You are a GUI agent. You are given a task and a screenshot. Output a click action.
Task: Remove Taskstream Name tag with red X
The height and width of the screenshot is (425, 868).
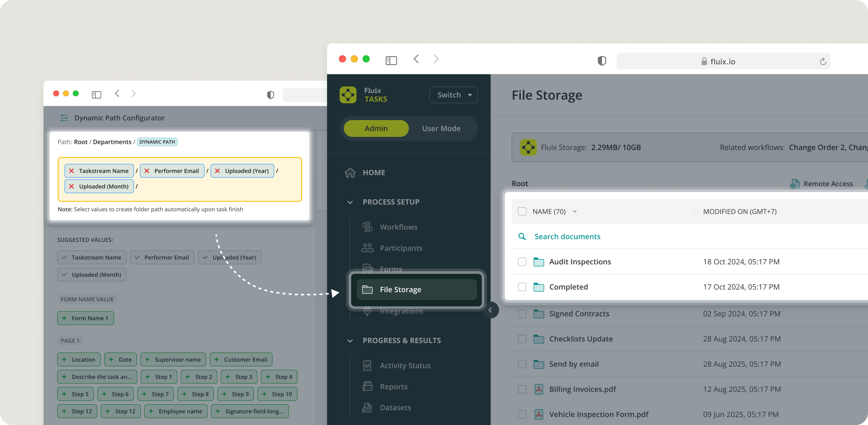(x=71, y=171)
